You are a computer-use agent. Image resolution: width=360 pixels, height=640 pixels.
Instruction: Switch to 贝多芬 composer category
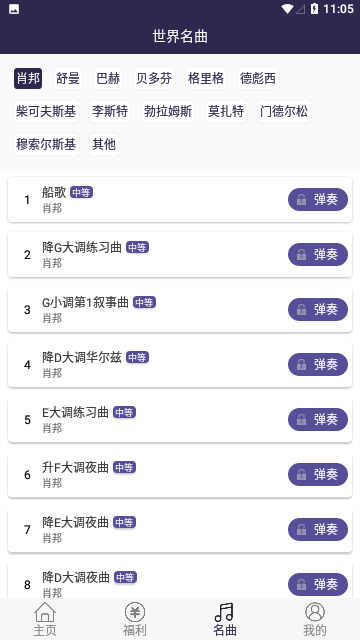click(154, 78)
